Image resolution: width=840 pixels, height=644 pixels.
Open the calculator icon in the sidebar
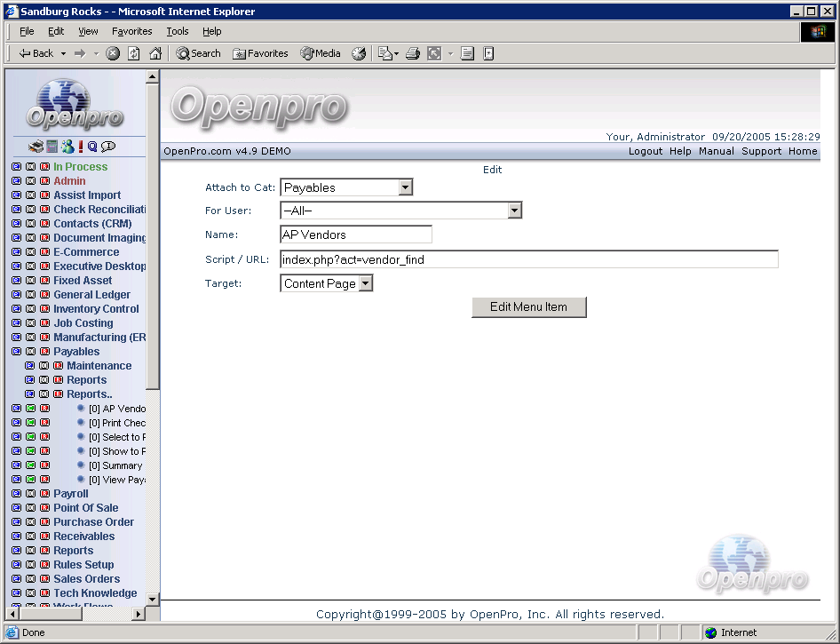tap(52, 147)
